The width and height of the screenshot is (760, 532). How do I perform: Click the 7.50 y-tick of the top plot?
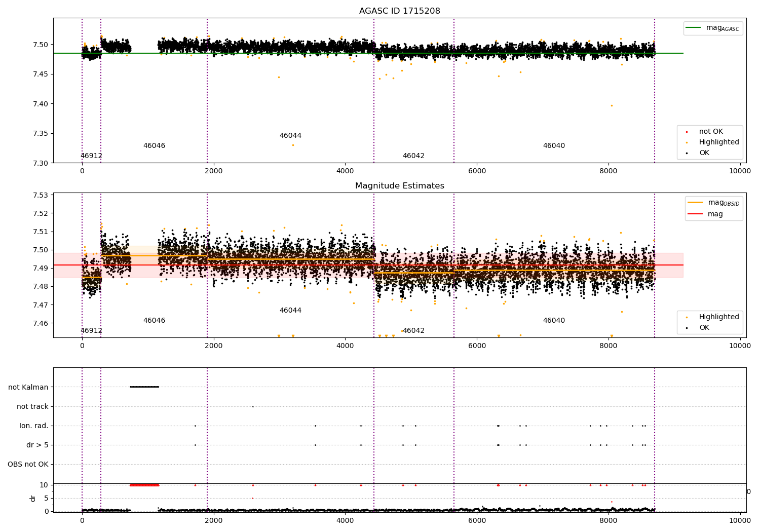pyautogui.click(x=42, y=45)
